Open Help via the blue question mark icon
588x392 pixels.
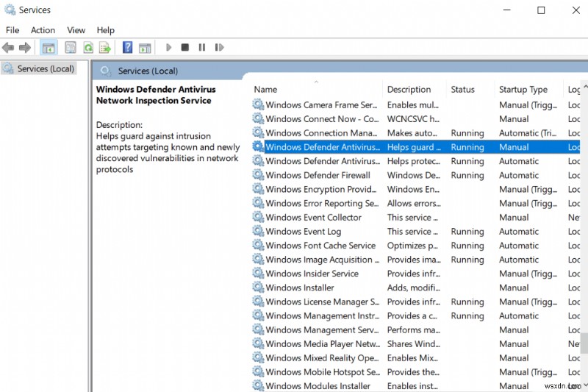pos(127,48)
